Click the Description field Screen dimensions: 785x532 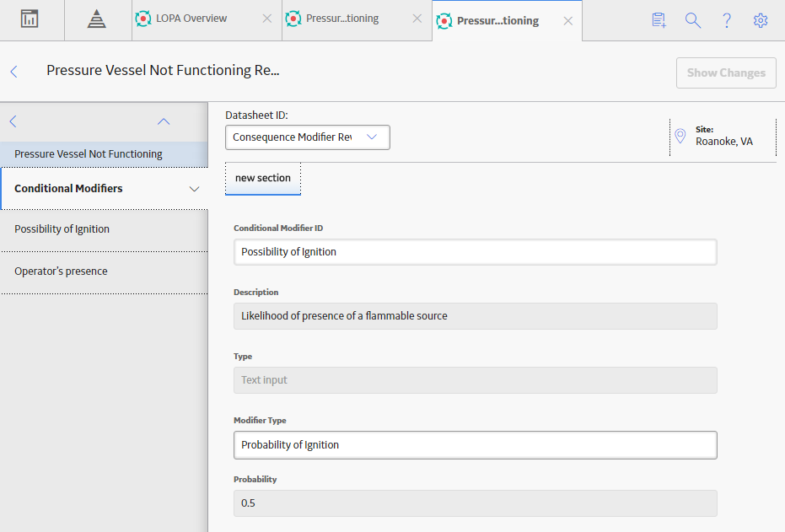(475, 316)
